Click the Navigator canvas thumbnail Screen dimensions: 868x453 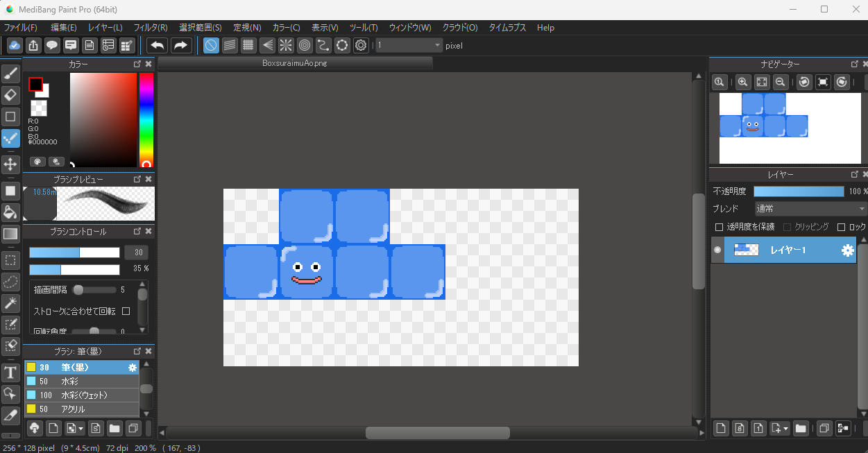790,128
